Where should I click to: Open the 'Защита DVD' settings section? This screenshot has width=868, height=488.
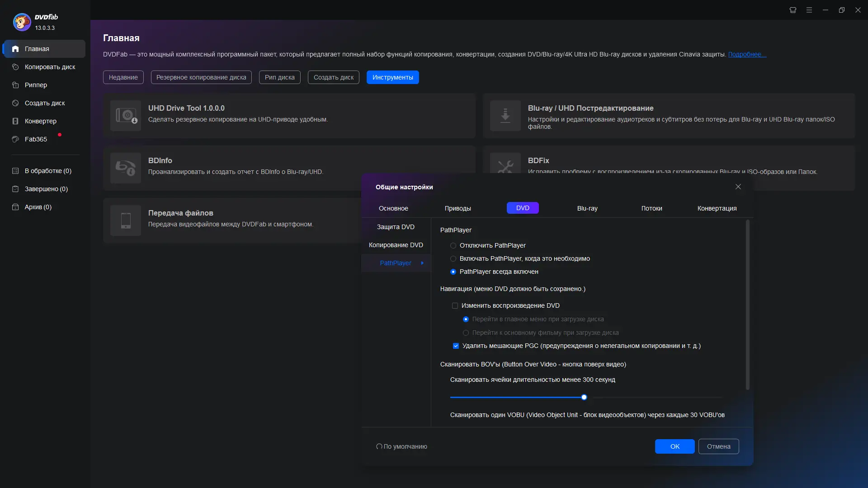coord(396,227)
